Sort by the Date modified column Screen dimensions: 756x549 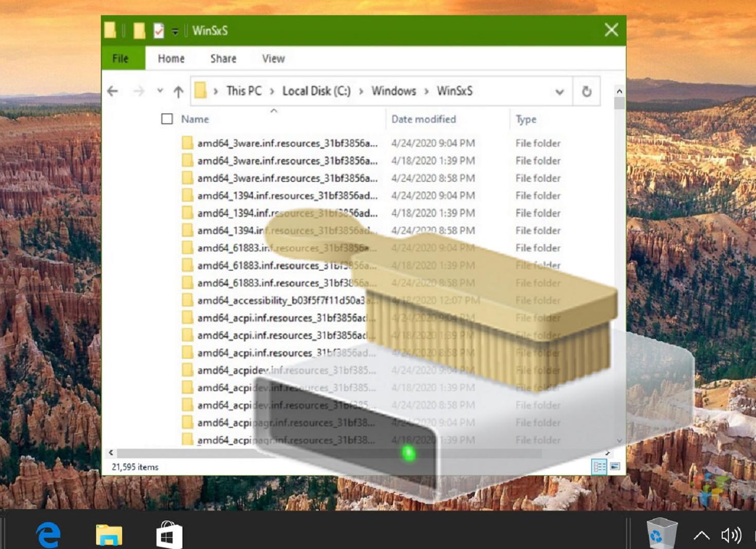(x=424, y=119)
